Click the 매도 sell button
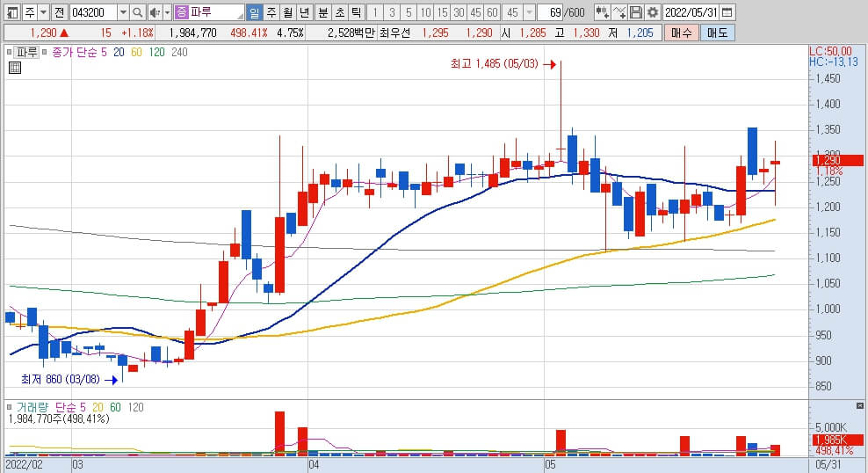The height and width of the screenshot is (473, 868). (x=718, y=33)
